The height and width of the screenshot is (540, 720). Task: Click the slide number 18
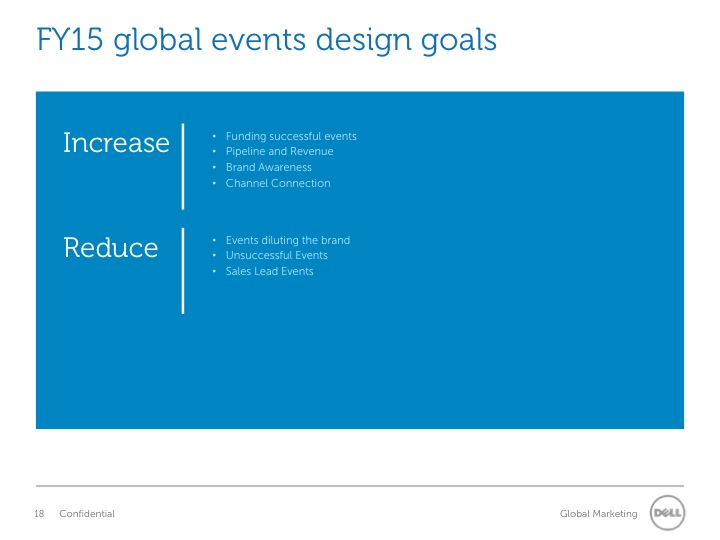tap(39, 513)
